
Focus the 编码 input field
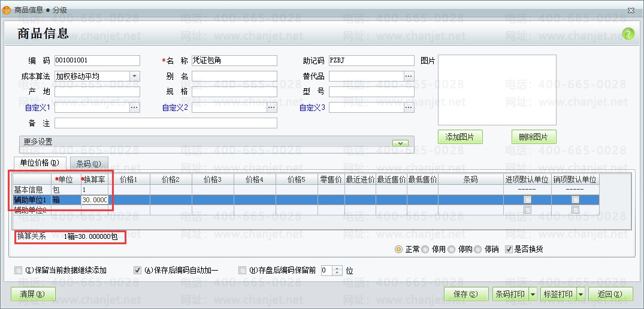[97, 61]
